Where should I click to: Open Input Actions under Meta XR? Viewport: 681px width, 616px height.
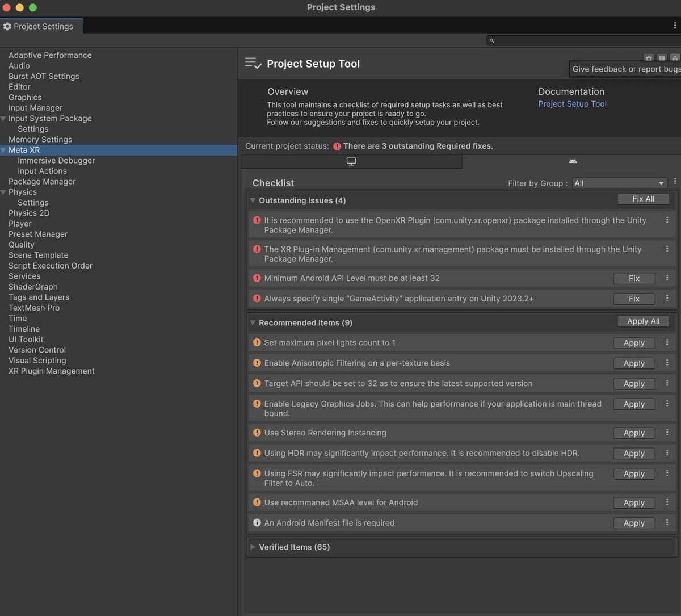tap(42, 171)
